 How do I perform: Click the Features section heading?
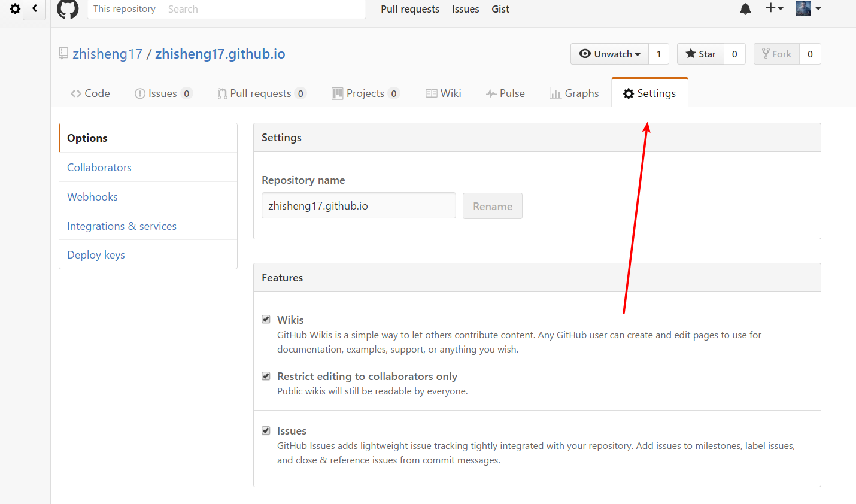(283, 277)
